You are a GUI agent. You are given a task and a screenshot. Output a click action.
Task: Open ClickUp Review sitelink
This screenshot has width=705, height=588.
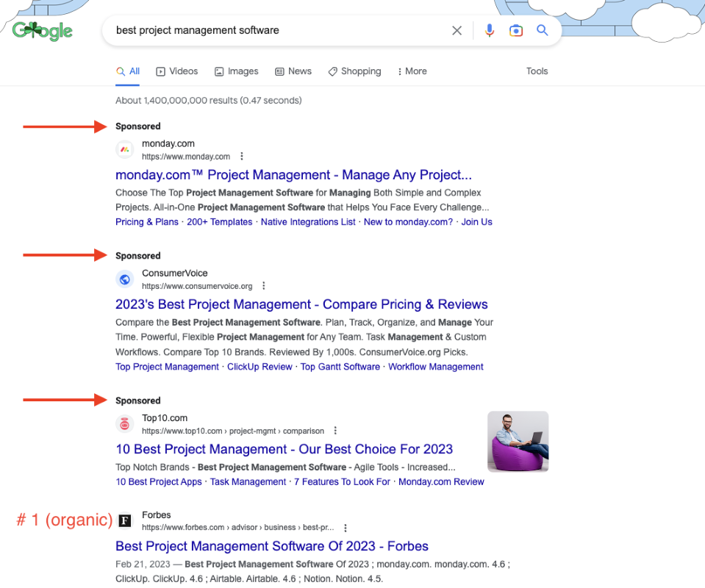point(260,367)
